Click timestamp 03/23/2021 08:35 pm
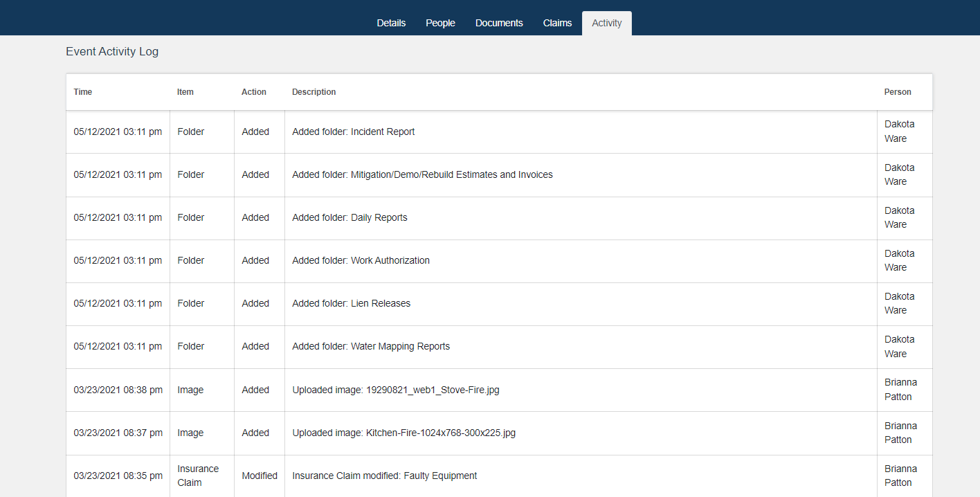This screenshot has width=980, height=497. click(118, 476)
